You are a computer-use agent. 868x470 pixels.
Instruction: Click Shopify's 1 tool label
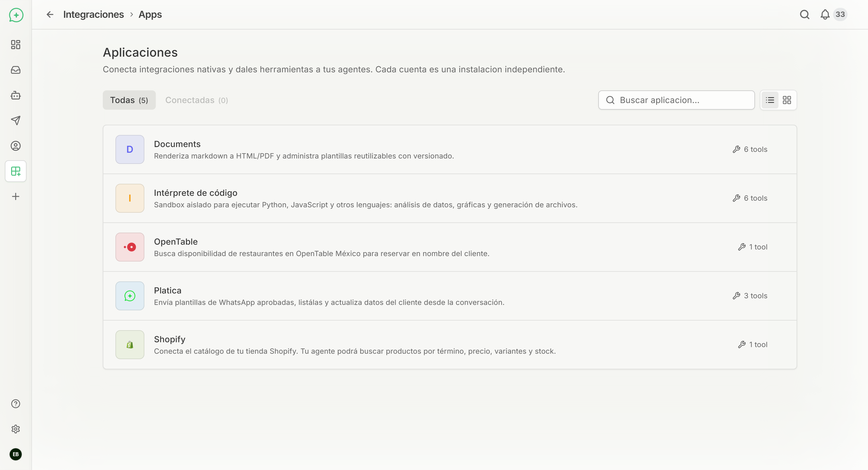pos(758,345)
